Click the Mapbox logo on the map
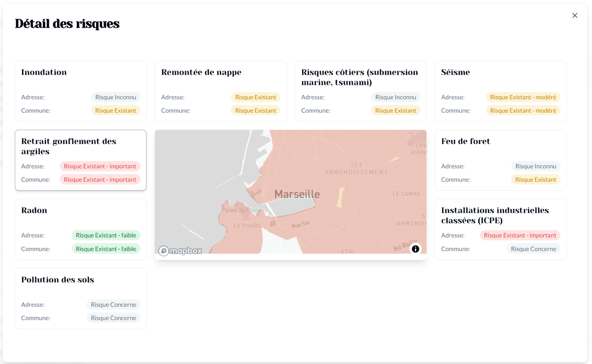The image size is (592, 364). [x=181, y=251]
